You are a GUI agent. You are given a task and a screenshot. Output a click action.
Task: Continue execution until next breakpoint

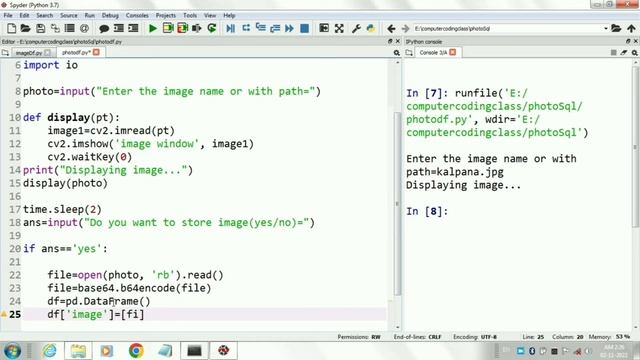(x=289, y=28)
